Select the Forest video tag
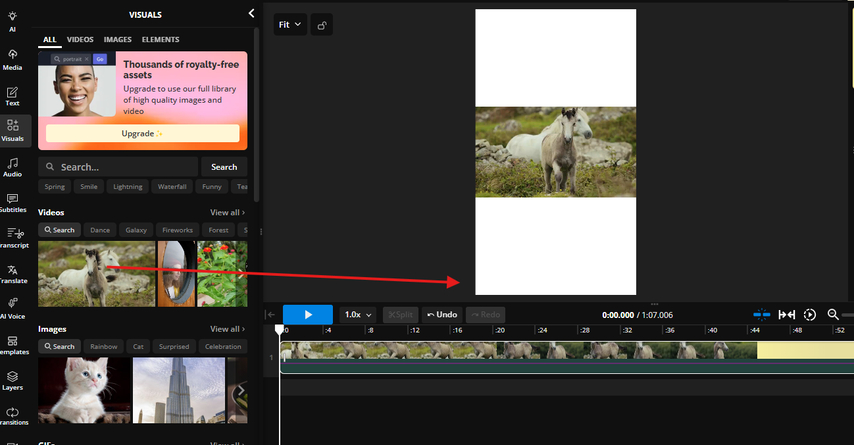Image resolution: width=854 pixels, height=445 pixels. tap(218, 230)
